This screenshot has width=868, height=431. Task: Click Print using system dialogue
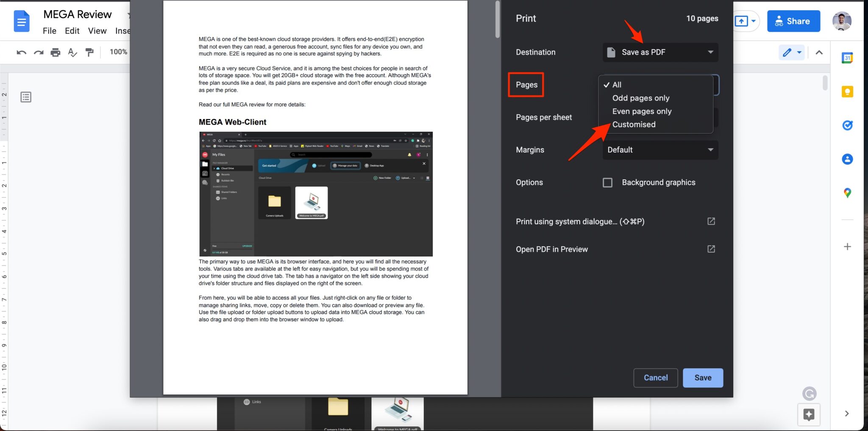[x=580, y=221]
